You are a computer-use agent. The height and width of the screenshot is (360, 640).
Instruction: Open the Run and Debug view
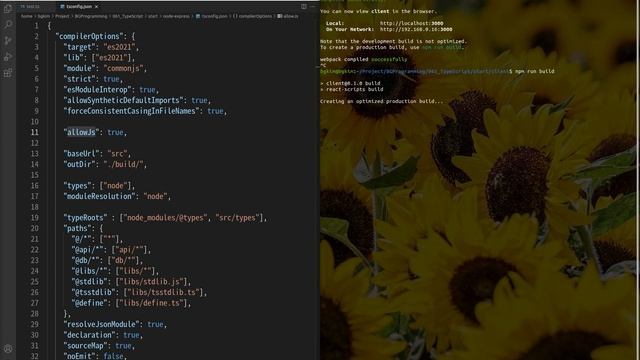[8, 57]
